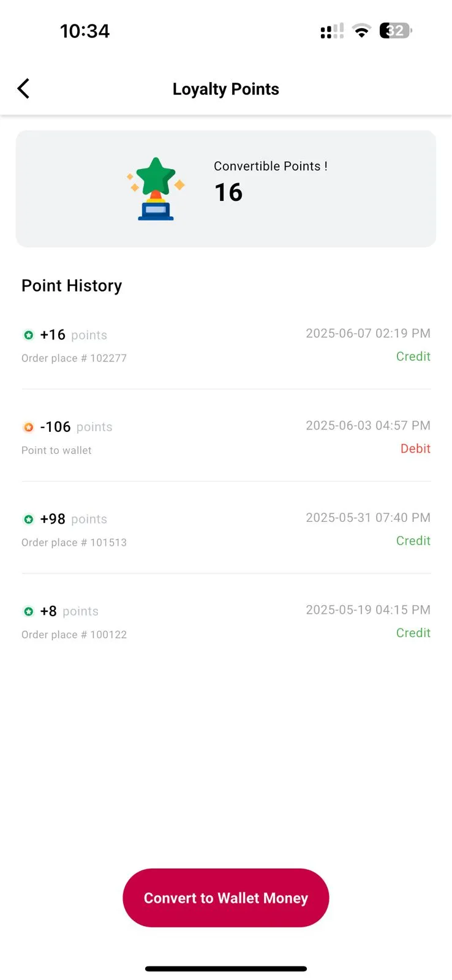Tap the 2025-05-19 04:15 PM timestamp
The image size is (452, 980).
(x=368, y=609)
